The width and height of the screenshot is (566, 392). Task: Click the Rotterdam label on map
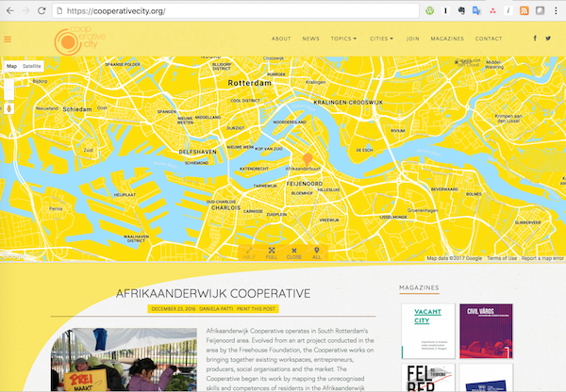coord(249,83)
